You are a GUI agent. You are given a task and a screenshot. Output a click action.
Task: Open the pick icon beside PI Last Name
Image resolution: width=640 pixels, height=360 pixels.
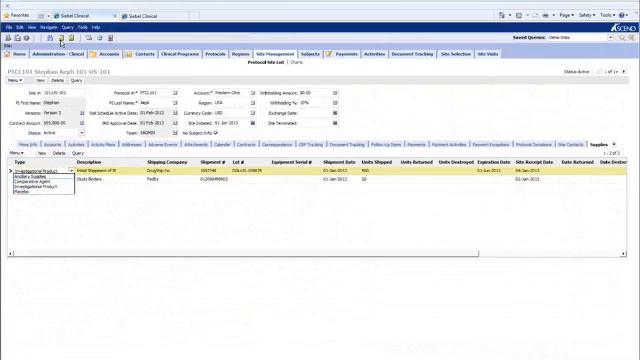tap(175, 103)
